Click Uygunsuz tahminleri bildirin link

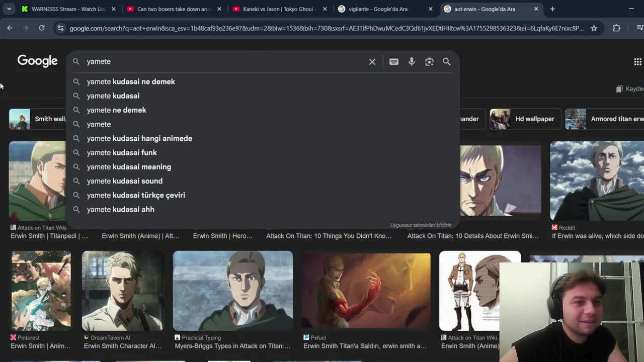421,225
